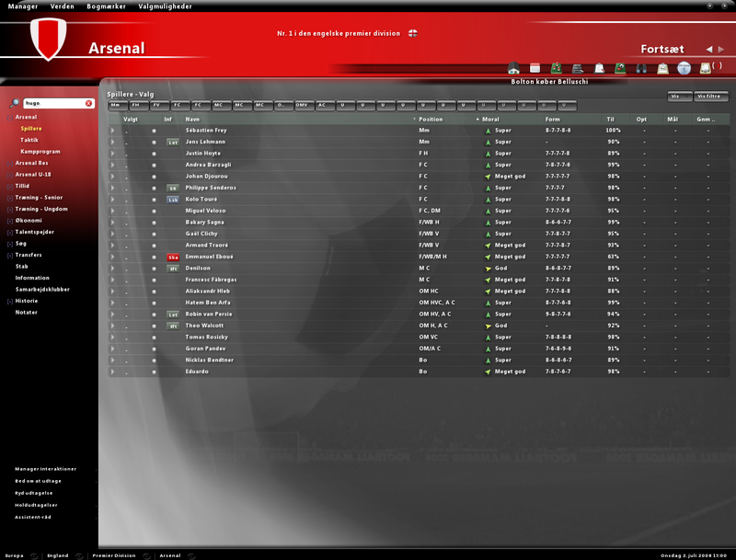736x560 pixels.
Task: Open the tactics pitch icon with red players
Action: [557, 68]
